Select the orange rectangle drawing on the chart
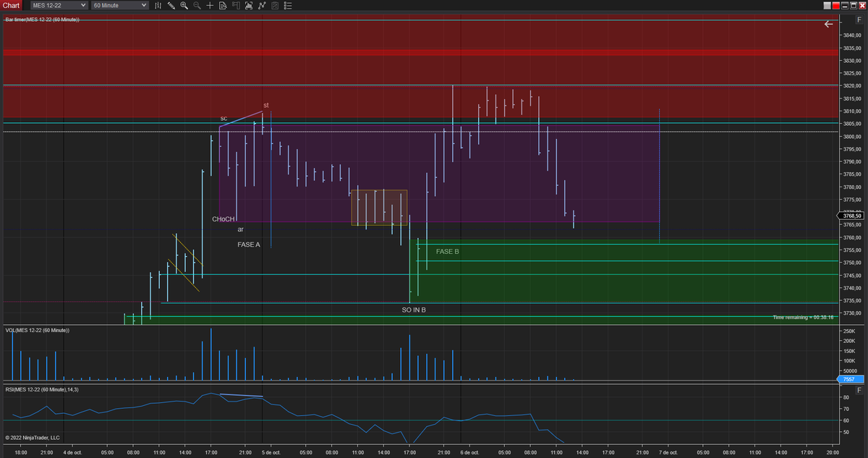This screenshot has height=458, width=868. pyautogui.click(x=380, y=208)
